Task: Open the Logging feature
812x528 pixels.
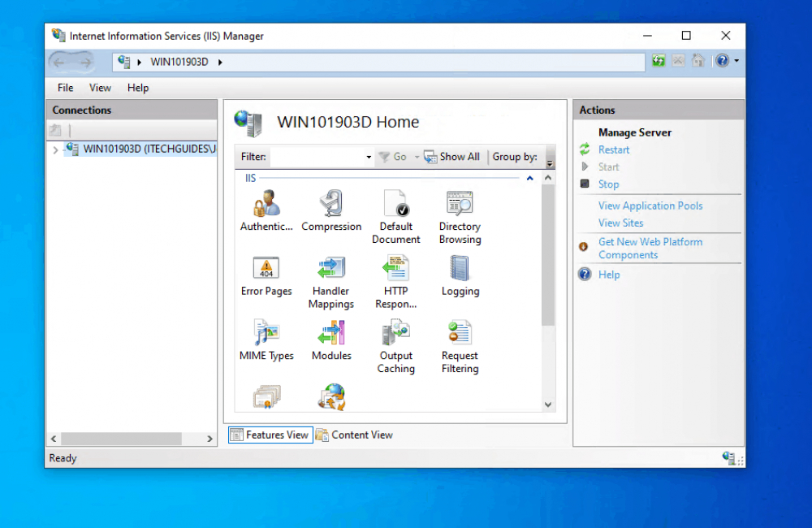Action: click(x=460, y=275)
